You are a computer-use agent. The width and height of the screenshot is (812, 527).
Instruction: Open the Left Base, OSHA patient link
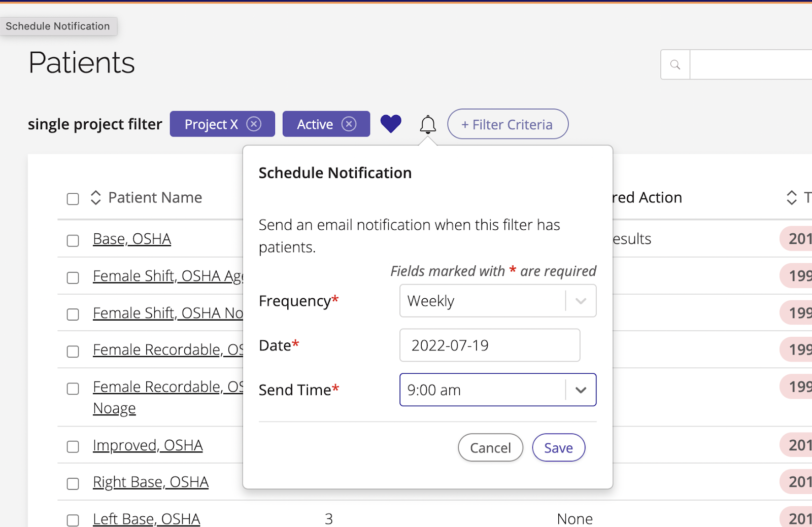147,518
